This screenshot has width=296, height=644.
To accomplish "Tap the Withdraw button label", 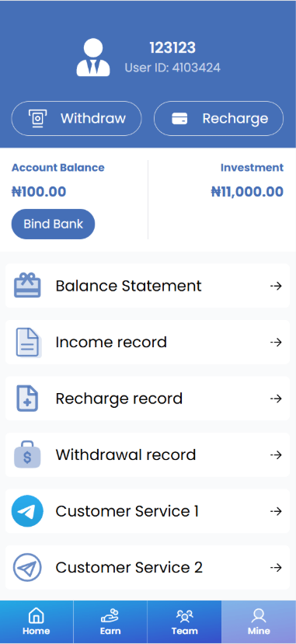I will pos(93,118).
